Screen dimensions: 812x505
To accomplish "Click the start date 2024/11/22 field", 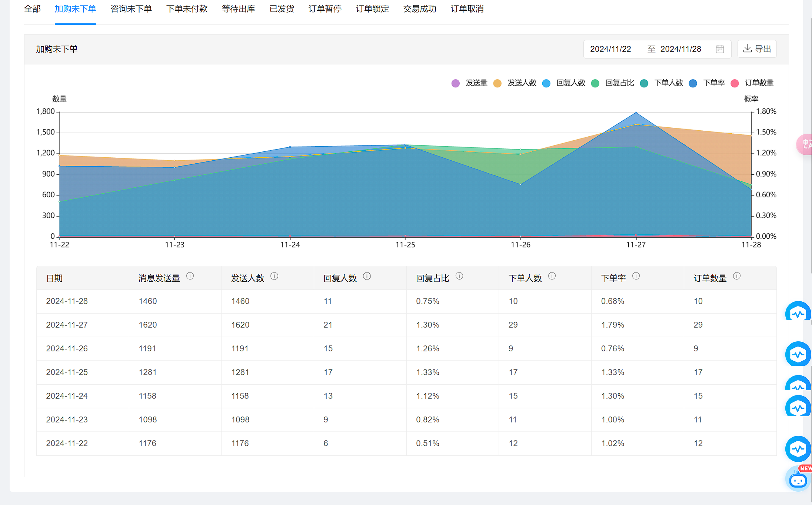I will tap(610, 49).
